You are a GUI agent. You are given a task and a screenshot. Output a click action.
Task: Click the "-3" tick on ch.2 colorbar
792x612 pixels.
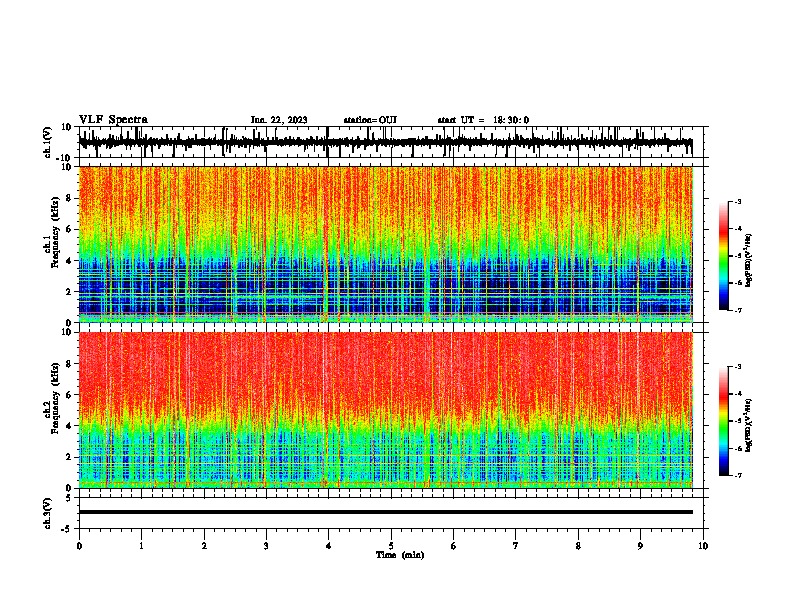[737, 367]
